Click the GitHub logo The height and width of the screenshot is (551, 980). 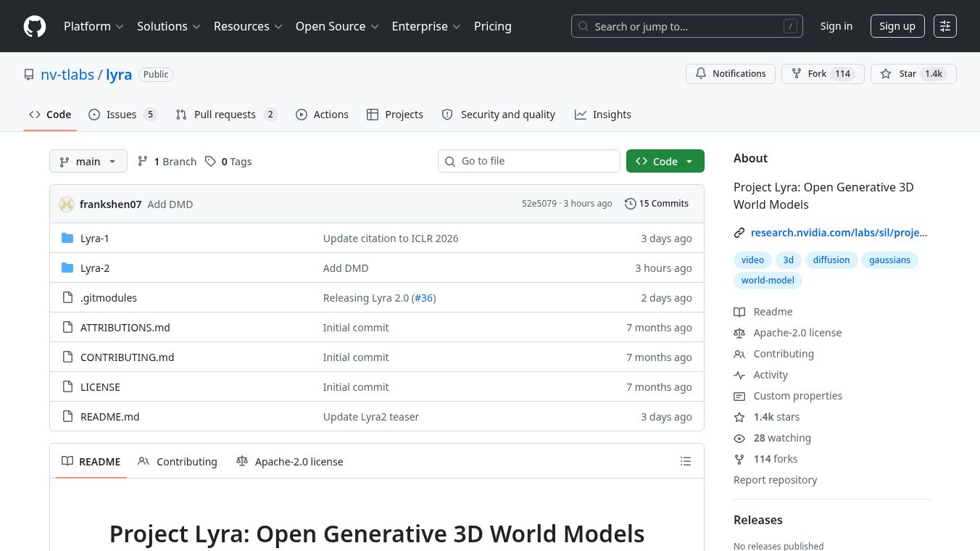pyautogui.click(x=34, y=26)
